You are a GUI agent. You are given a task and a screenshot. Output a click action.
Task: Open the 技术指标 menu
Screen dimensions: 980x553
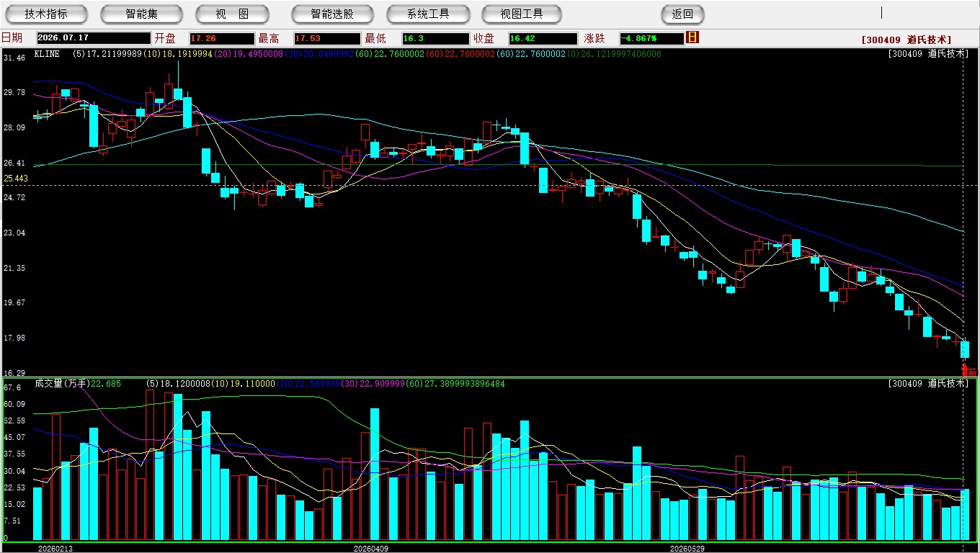click(46, 14)
